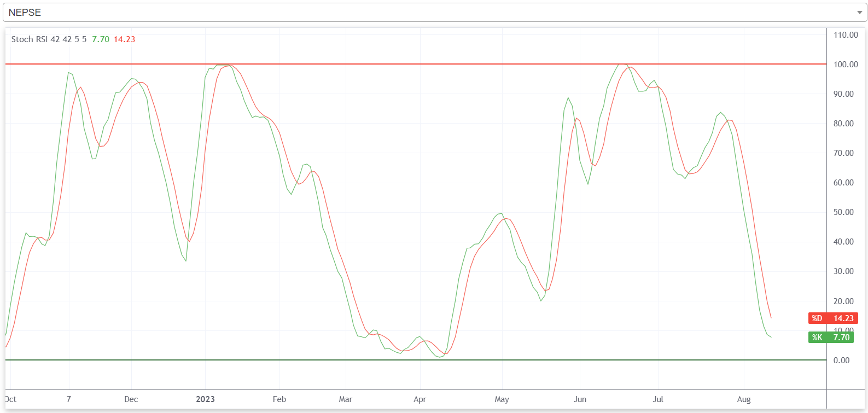The height and width of the screenshot is (413, 868).
Task: Click the Dec label on the time axis
Action: pos(131,399)
